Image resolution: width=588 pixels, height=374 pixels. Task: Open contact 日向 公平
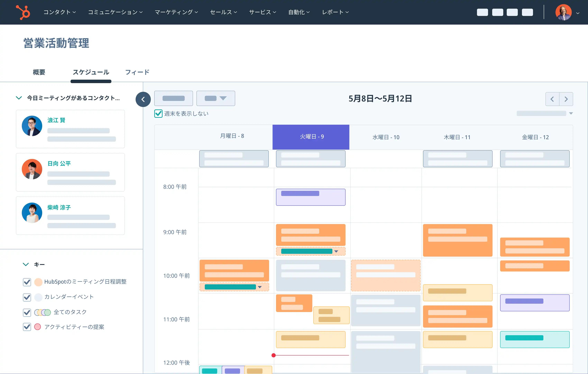click(59, 163)
